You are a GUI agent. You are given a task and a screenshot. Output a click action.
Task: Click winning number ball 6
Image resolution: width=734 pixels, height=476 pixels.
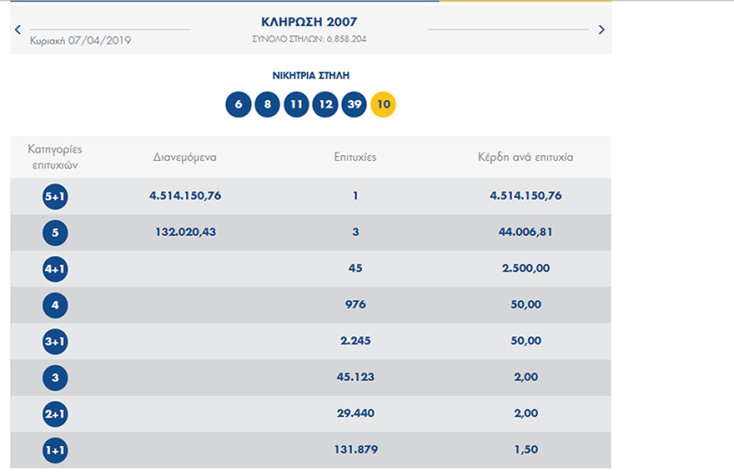pos(238,105)
